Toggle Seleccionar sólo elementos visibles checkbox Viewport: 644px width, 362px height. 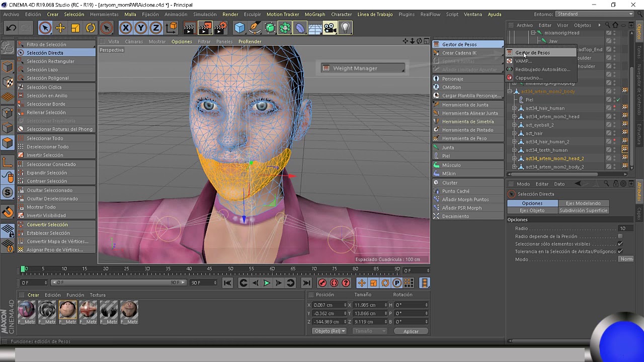(x=620, y=244)
